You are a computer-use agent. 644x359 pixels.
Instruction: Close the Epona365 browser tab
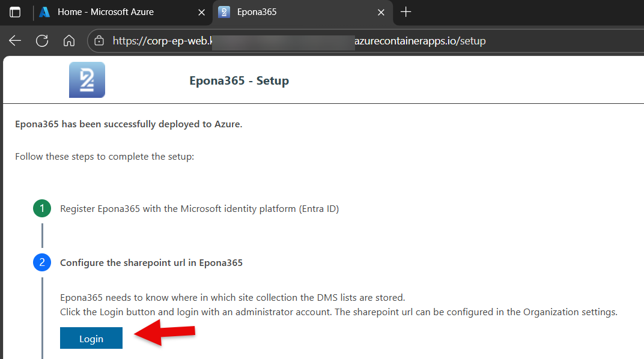tap(381, 12)
